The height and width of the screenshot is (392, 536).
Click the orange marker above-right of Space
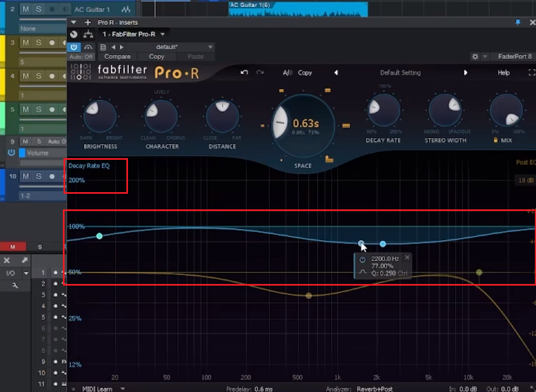click(x=327, y=91)
